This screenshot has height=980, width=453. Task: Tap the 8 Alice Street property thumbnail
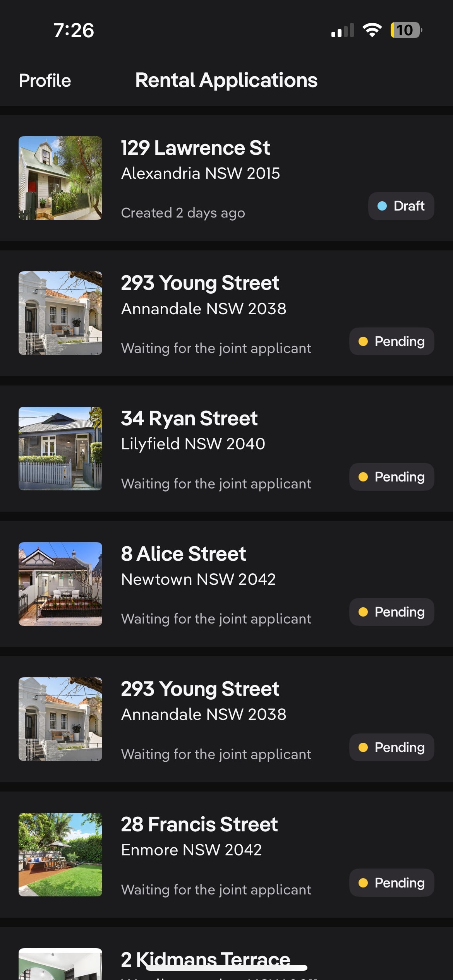click(x=60, y=584)
